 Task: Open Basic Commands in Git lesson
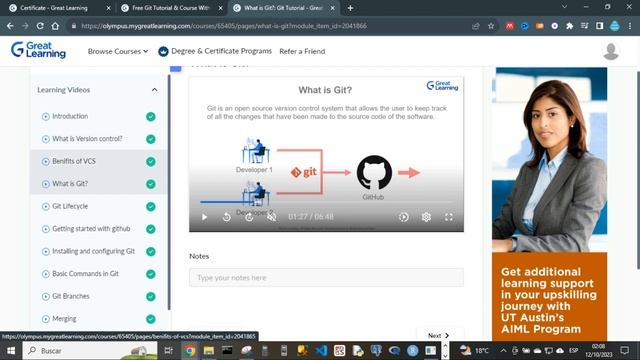pos(85,273)
